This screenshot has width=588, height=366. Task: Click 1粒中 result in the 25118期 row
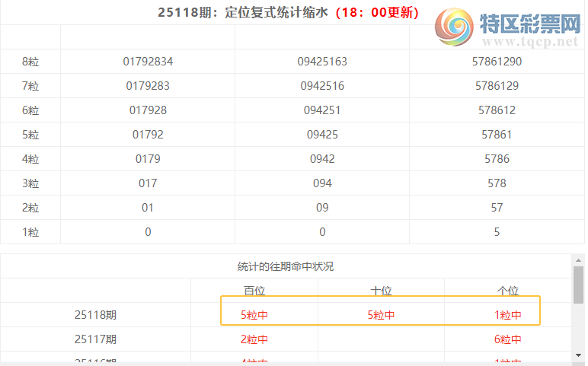(507, 315)
